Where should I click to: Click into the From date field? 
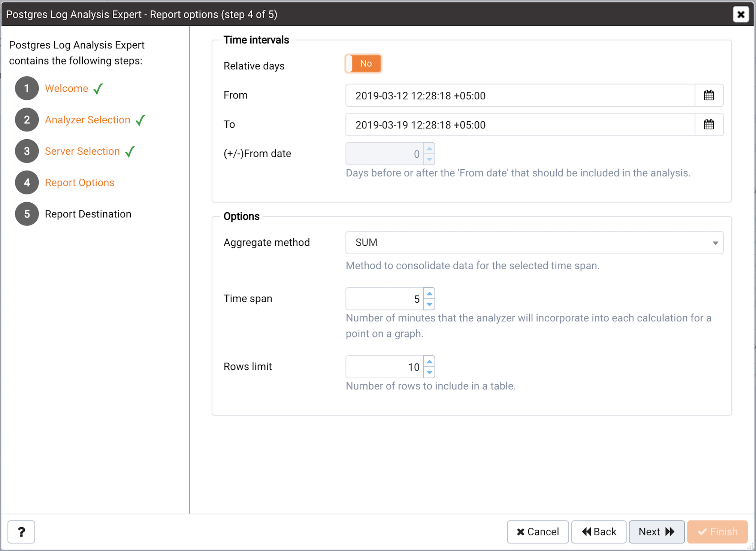tap(520, 96)
